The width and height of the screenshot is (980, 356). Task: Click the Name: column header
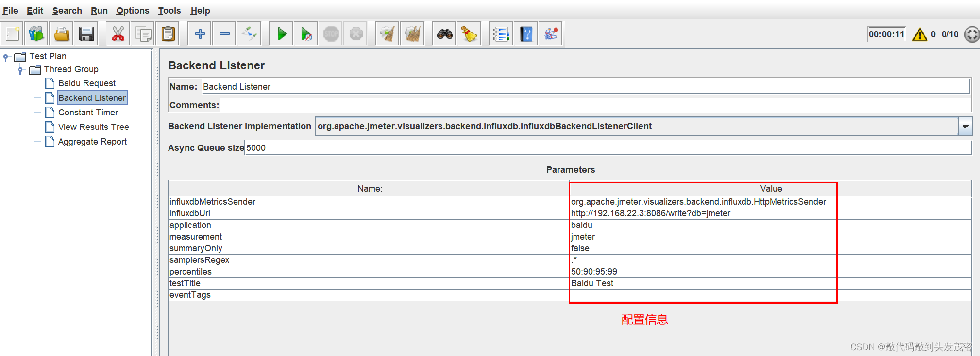[369, 189]
